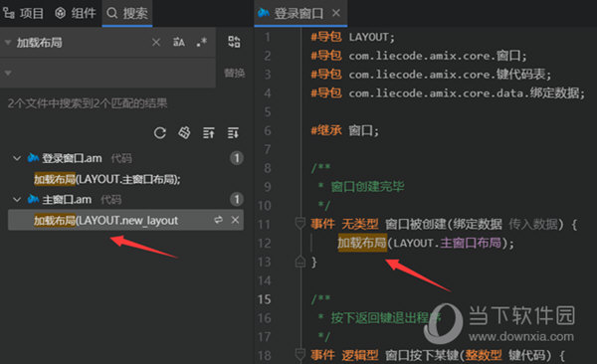Click 逻辑型 keyword in line 18
This screenshot has width=597, height=364.
coord(360,355)
